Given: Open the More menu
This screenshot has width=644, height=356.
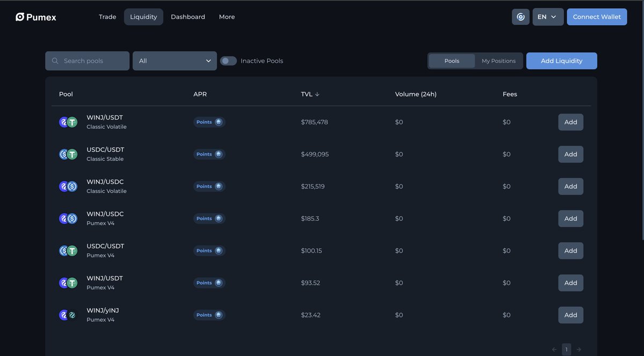Looking at the screenshot, I should [227, 17].
